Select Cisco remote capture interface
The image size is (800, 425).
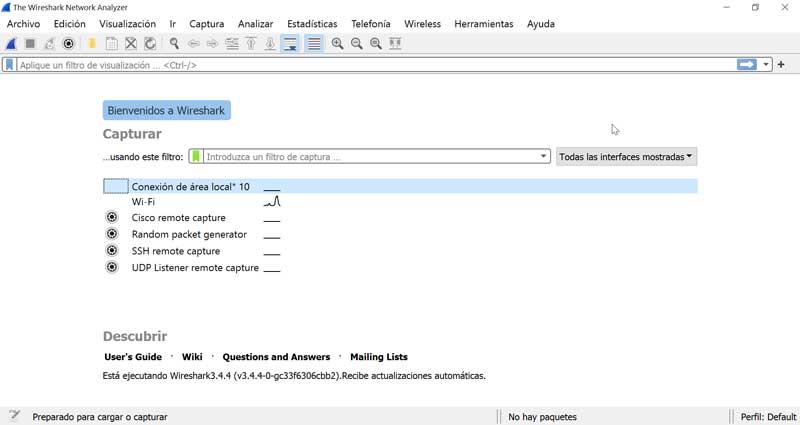[x=179, y=218]
